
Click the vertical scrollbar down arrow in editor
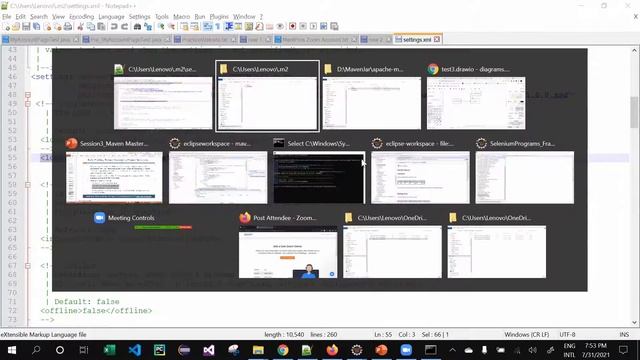pyautogui.click(x=634, y=322)
